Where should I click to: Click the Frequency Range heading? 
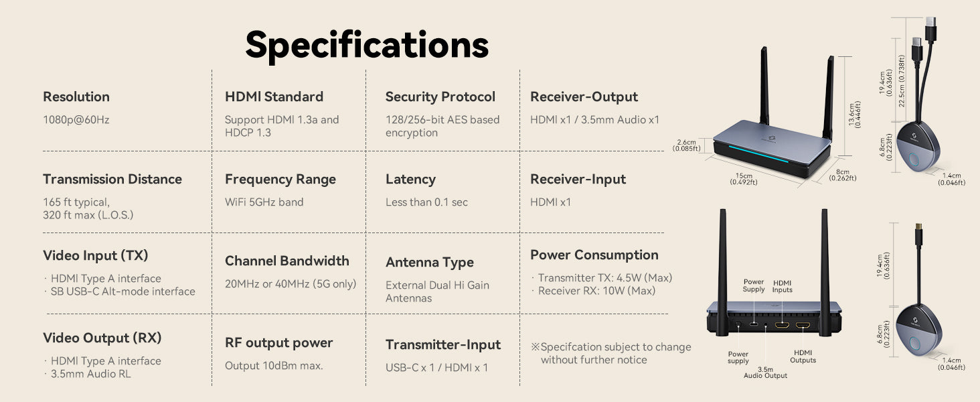click(280, 180)
